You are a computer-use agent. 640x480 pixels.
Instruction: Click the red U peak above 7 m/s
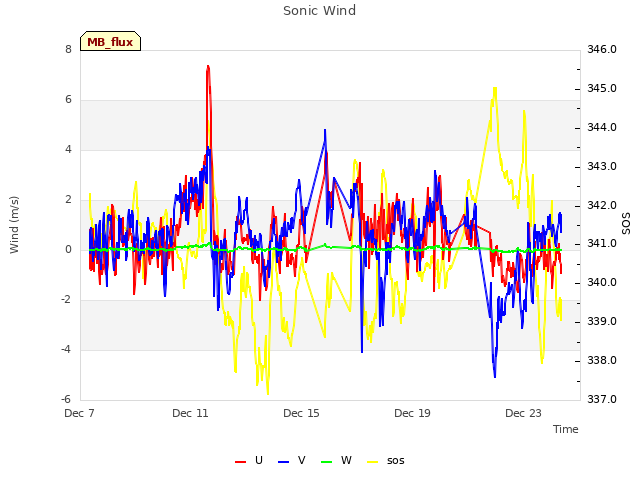pos(208,67)
